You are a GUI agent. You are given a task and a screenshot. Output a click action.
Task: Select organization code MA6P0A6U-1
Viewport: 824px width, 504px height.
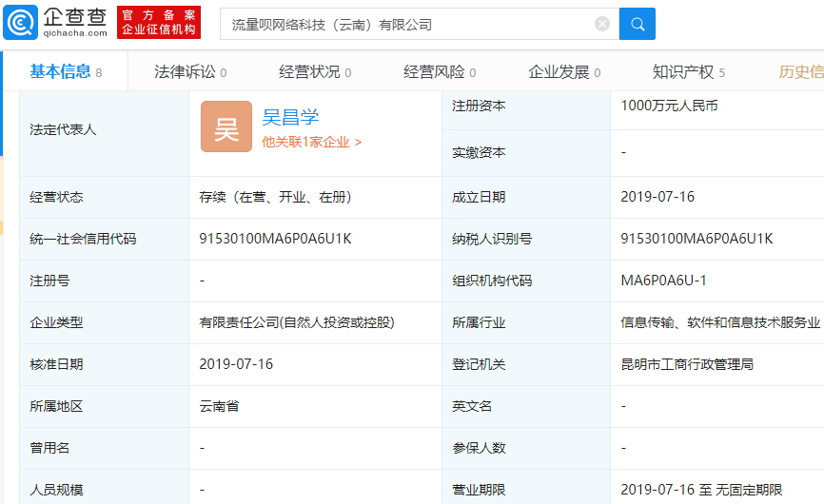coord(664,281)
